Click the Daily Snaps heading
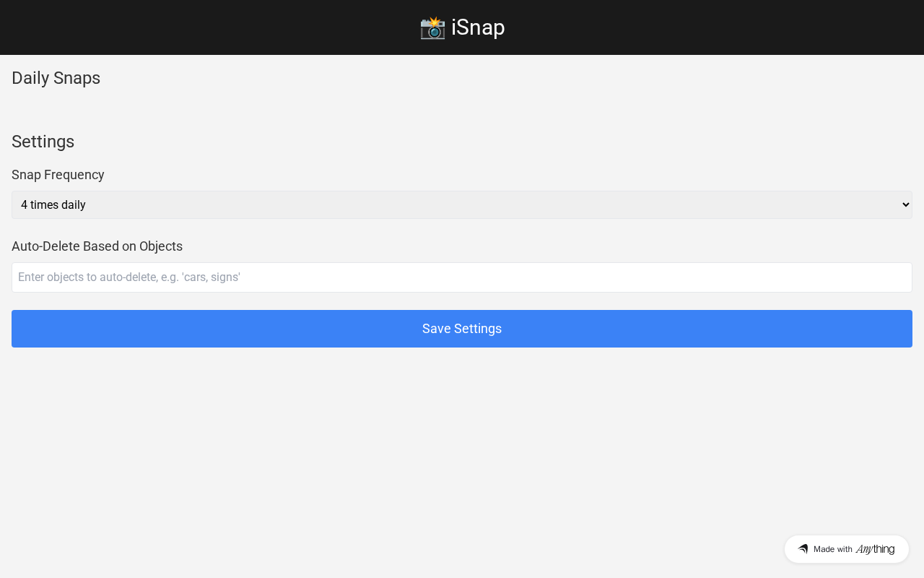This screenshot has width=924, height=578. [56, 78]
